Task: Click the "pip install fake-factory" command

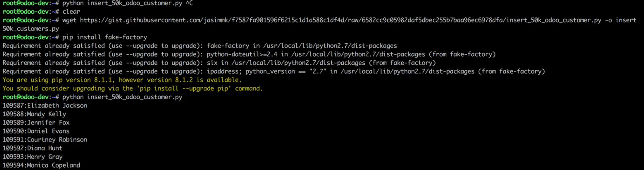Action: [x=105, y=37]
